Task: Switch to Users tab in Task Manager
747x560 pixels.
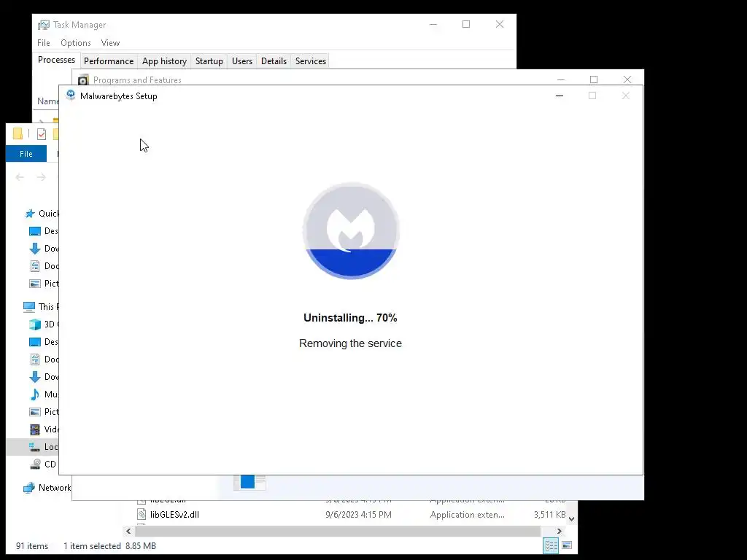Action: click(x=242, y=61)
